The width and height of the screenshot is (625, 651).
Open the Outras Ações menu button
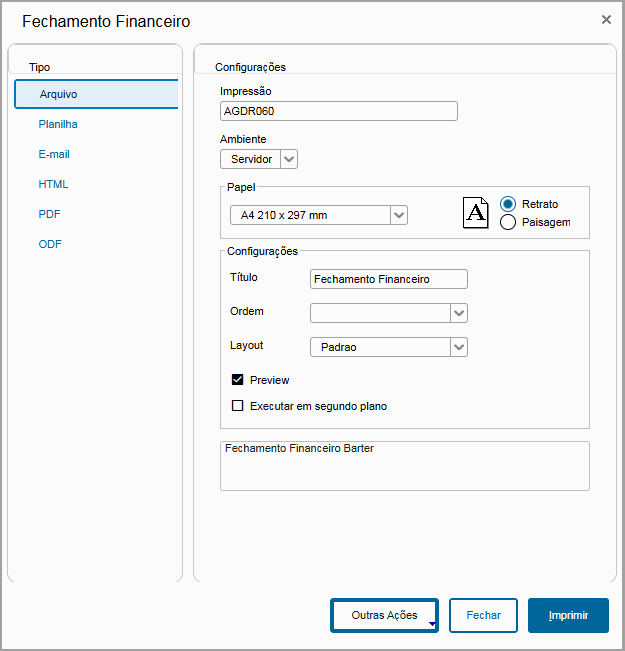pos(385,616)
